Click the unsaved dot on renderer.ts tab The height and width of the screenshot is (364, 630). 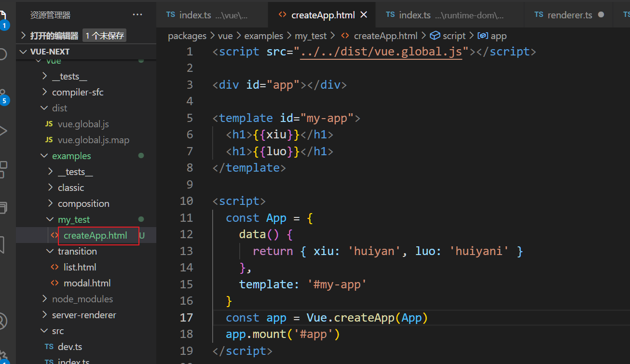pos(601,15)
